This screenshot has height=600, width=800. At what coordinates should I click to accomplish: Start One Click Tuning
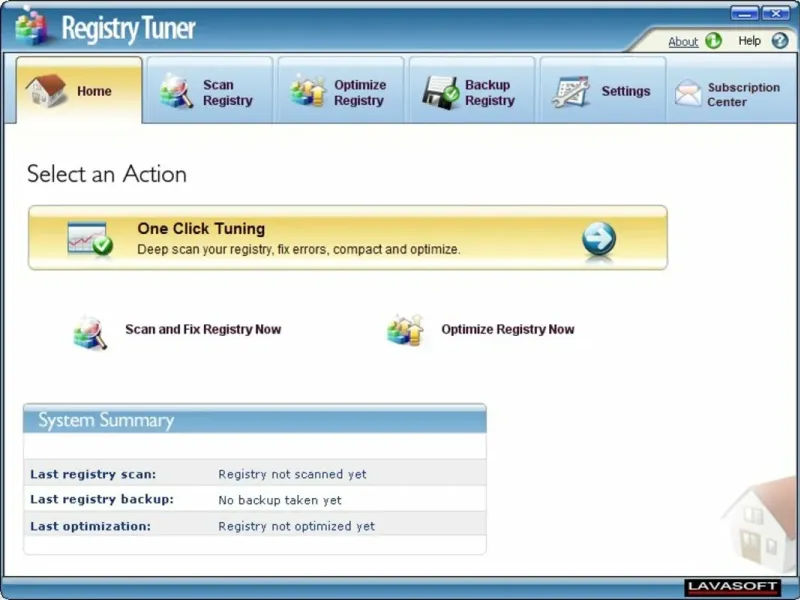click(348, 238)
